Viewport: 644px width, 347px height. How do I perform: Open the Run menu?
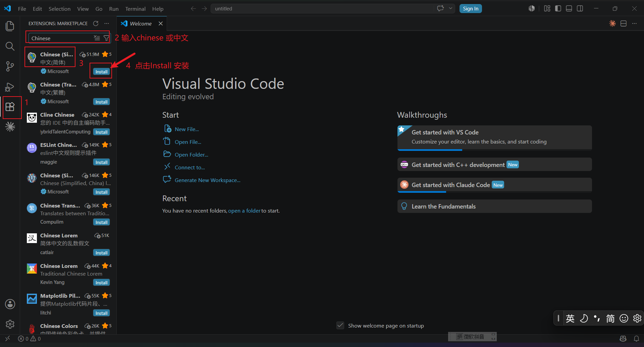click(114, 9)
